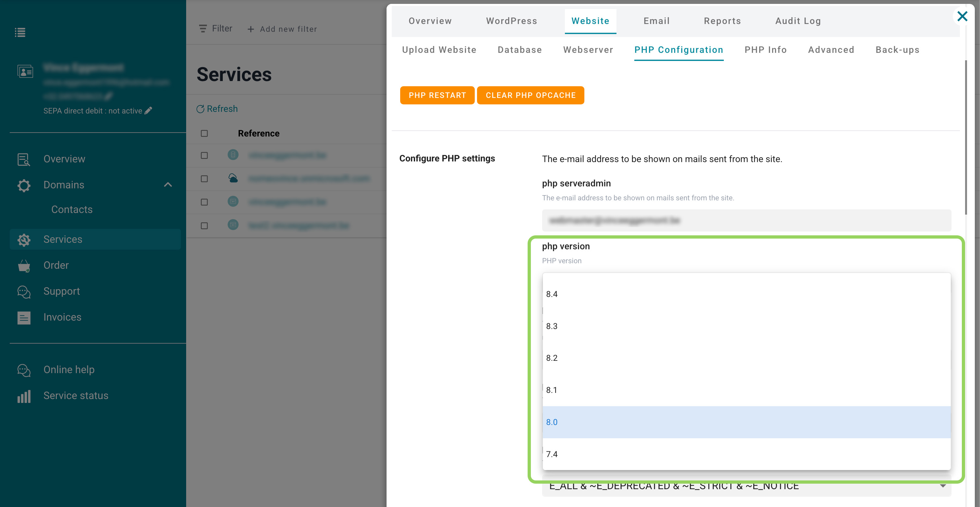Open the Audit Log tab
The width and height of the screenshot is (980, 507).
click(x=798, y=21)
